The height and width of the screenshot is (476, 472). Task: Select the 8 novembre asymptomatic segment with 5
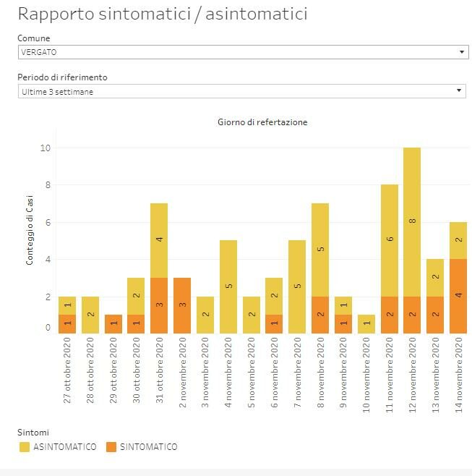click(320, 250)
